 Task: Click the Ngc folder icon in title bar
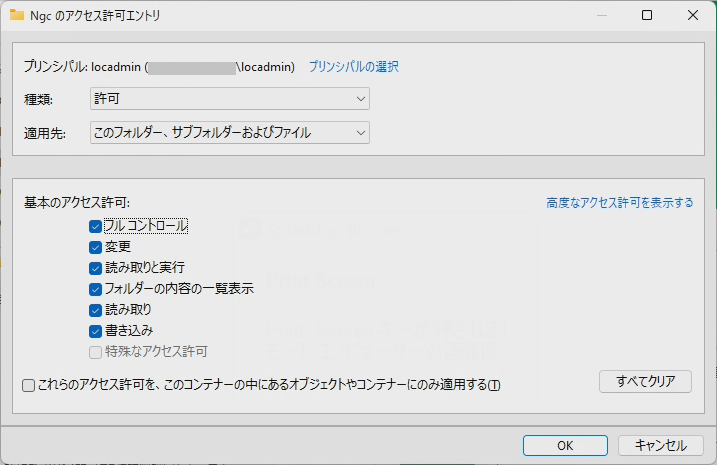[x=16, y=15]
